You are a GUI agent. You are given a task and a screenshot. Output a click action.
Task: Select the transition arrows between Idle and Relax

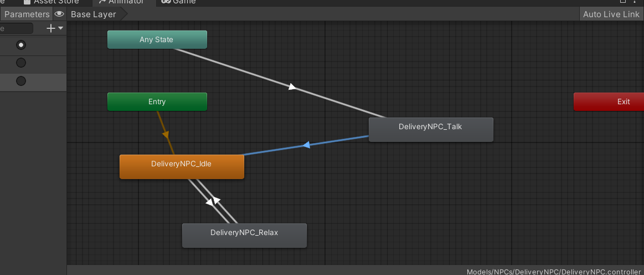(213, 201)
